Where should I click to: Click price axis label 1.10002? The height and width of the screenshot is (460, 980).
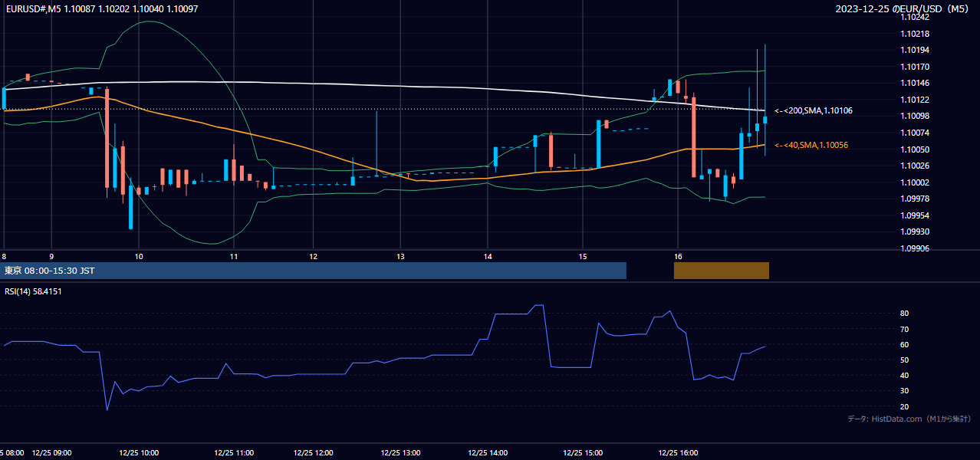point(914,182)
